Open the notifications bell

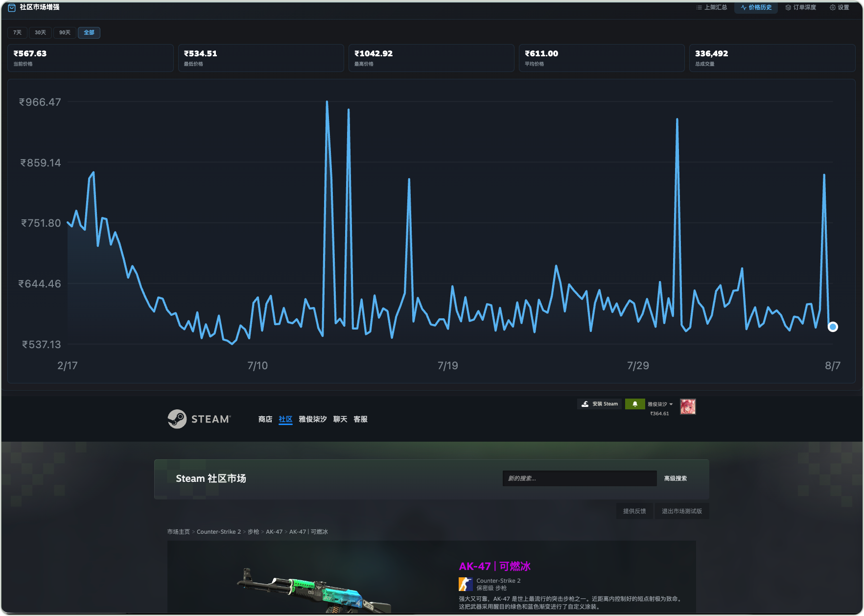[635, 404]
